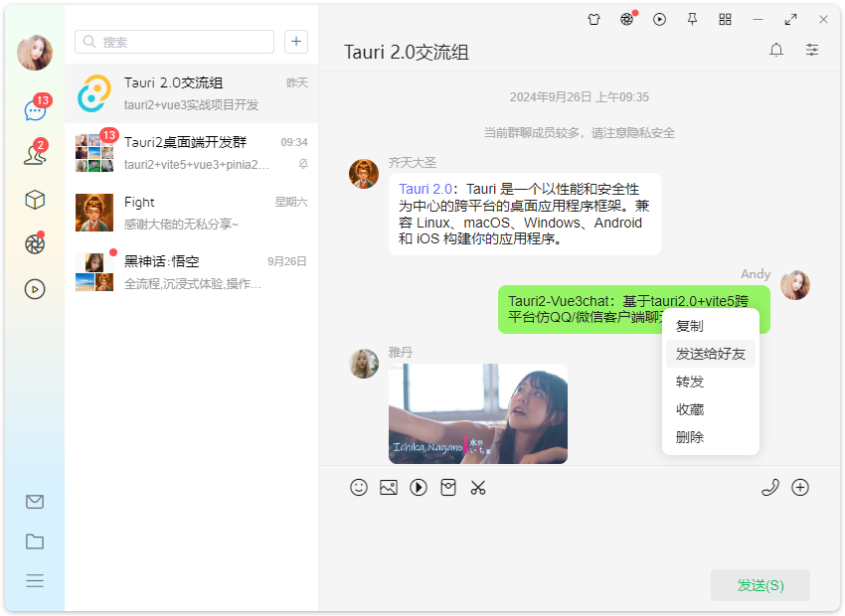Click the search input field
845x616 pixels.
click(174, 42)
